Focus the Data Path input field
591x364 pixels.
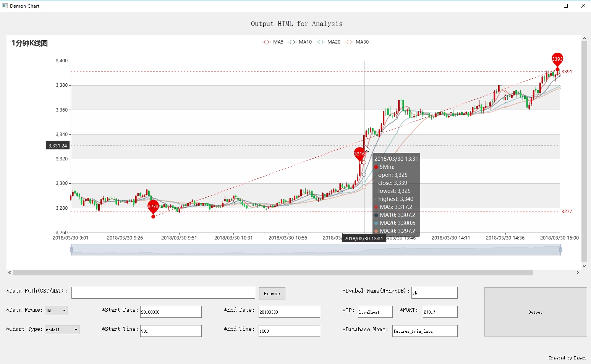pyautogui.click(x=163, y=293)
